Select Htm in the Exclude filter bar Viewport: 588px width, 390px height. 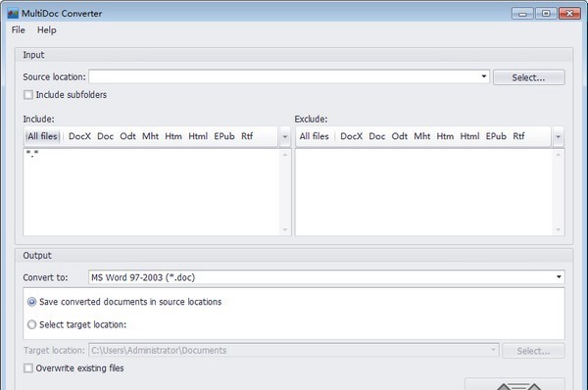(445, 136)
